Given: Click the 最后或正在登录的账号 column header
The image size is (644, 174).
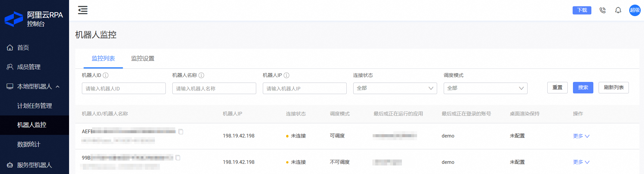Looking at the screenshot, I should (466, 114).
